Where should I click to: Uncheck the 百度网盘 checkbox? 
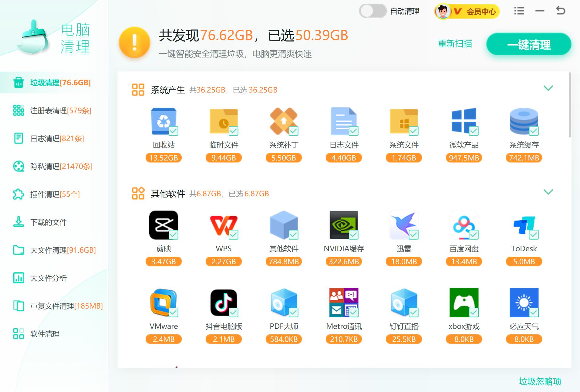pyautogui.click(x=474, y=235)
